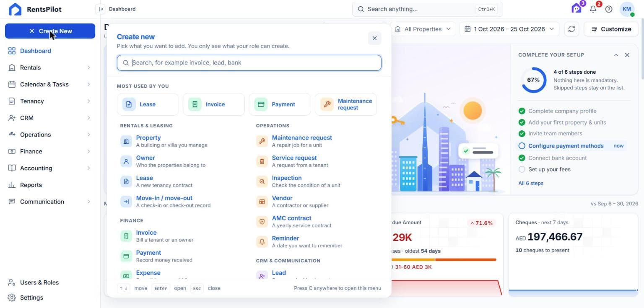This screenshot has width=644, height=308.
Task: Click the global Search anything box
Action: pos(427,9)
